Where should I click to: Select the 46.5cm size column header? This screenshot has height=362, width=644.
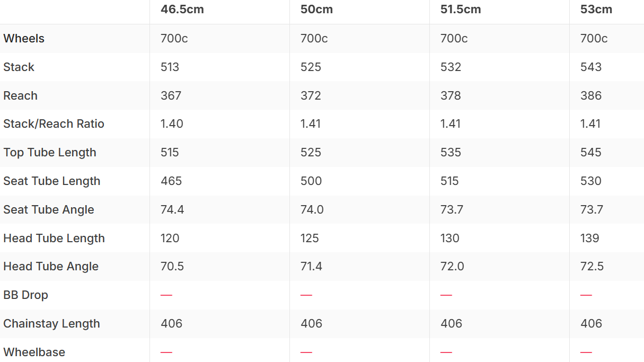(182, 10)
